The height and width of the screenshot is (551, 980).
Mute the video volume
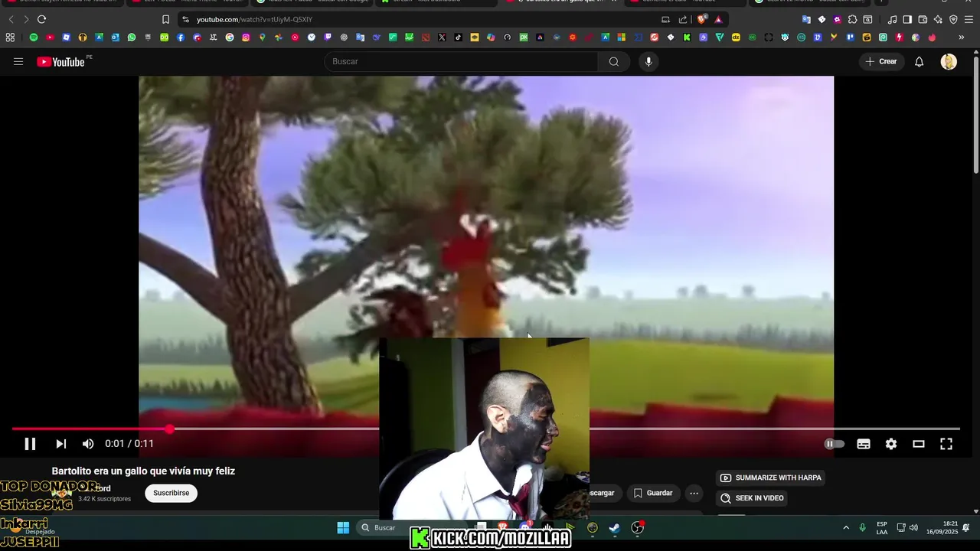pyautogui.click(x=88, y=444)
